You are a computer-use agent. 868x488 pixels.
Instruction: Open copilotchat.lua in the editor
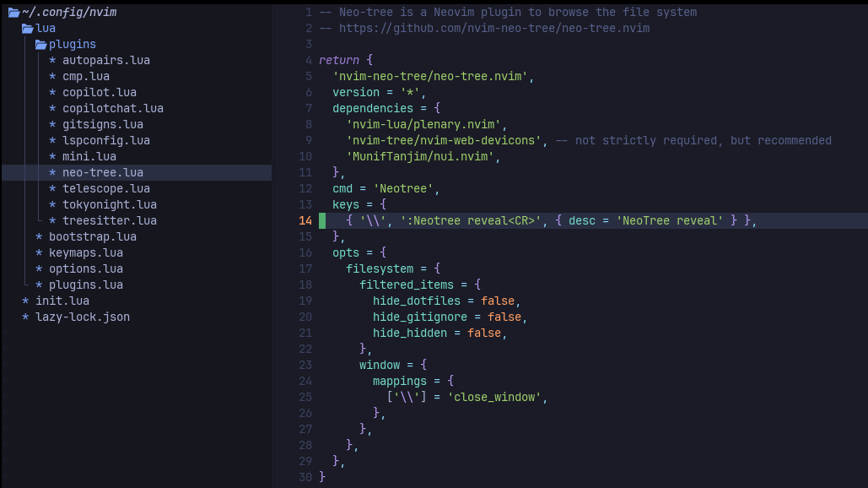click(112, 109)
